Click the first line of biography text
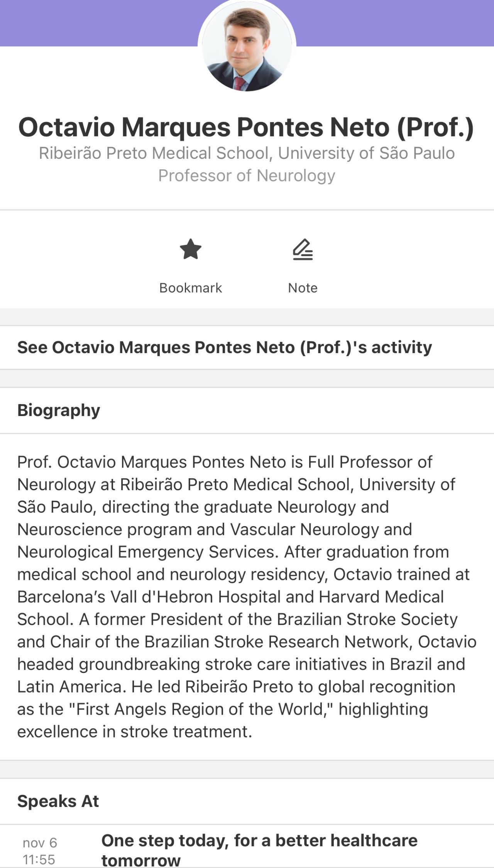Viewport: 494px width, 868px height. point(225,462)
